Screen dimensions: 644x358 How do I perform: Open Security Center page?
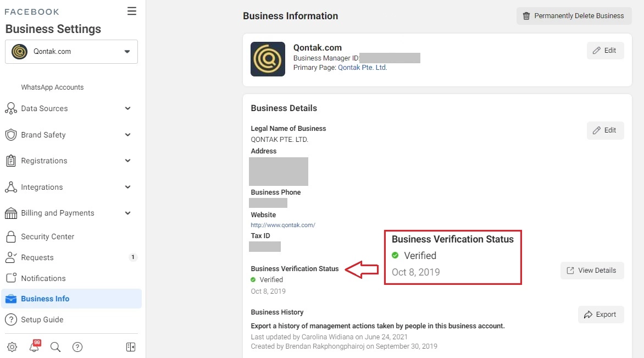(48, 236)
